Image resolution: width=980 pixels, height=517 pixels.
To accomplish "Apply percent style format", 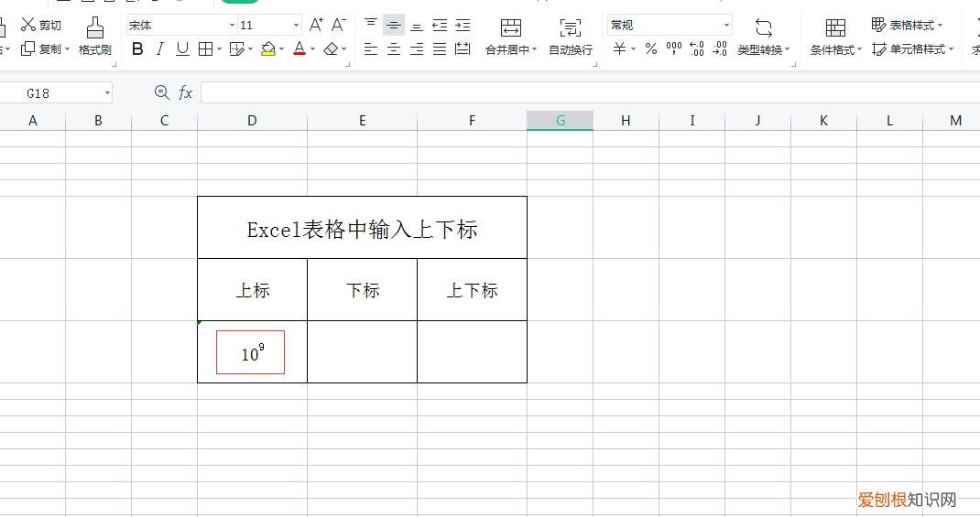I will coord(651,48).
